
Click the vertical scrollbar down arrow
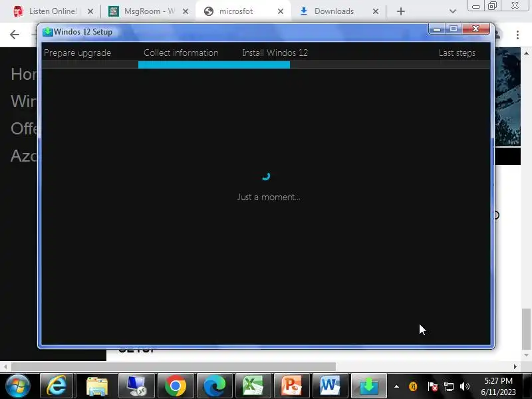click(x=526, y=355)
